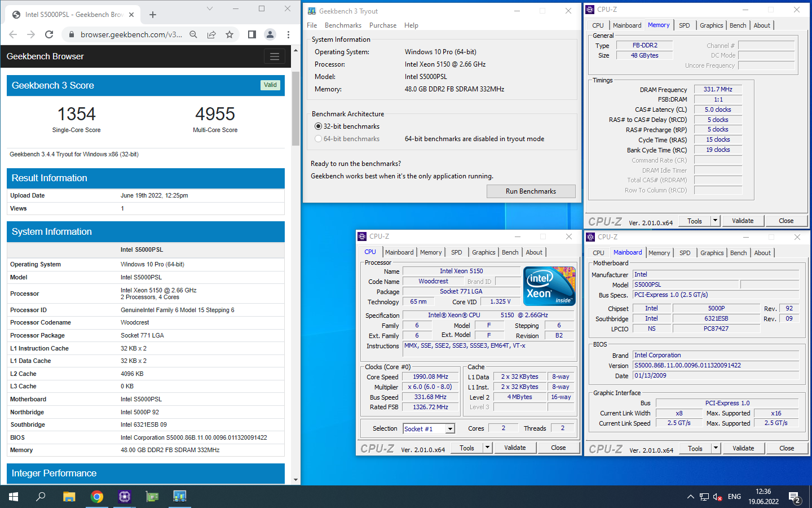
Task: Switch to SPD tab in CPU-Z Memory window
Action: coord(684,25)
